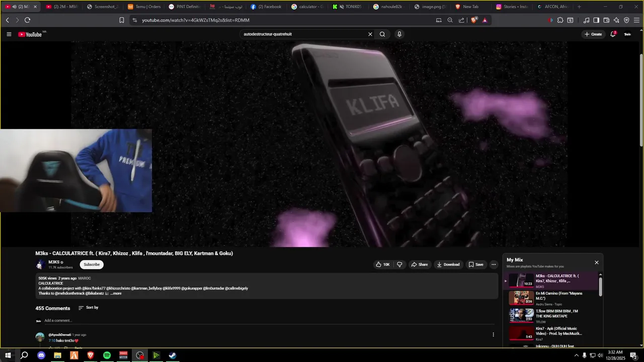The image size is (644, 362).
Task: Dislike the video with thumbs down
Action: tap(400, 264)
